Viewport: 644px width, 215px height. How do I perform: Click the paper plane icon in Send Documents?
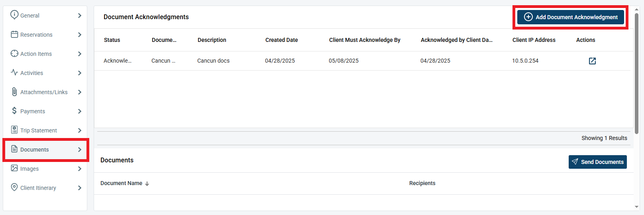[x=575, y=162]
